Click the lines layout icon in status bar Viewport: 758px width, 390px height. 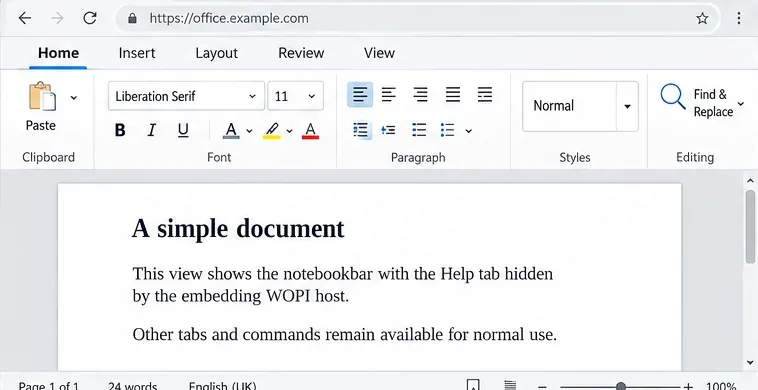[x=510, y=385]
